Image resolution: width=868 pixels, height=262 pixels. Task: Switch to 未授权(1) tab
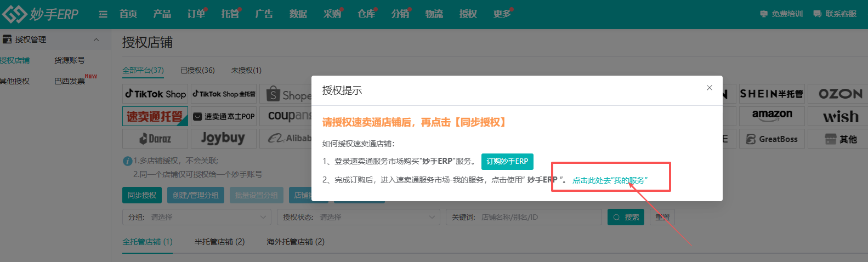246,70
